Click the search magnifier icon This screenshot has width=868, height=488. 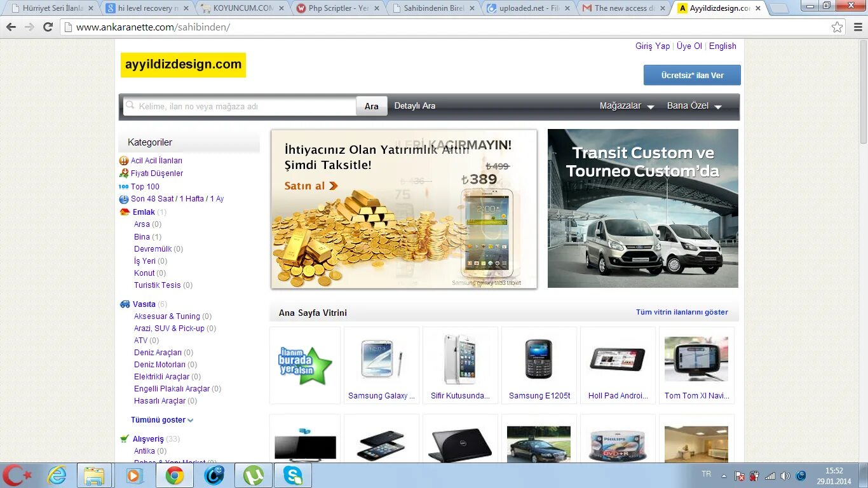point(130,105)
